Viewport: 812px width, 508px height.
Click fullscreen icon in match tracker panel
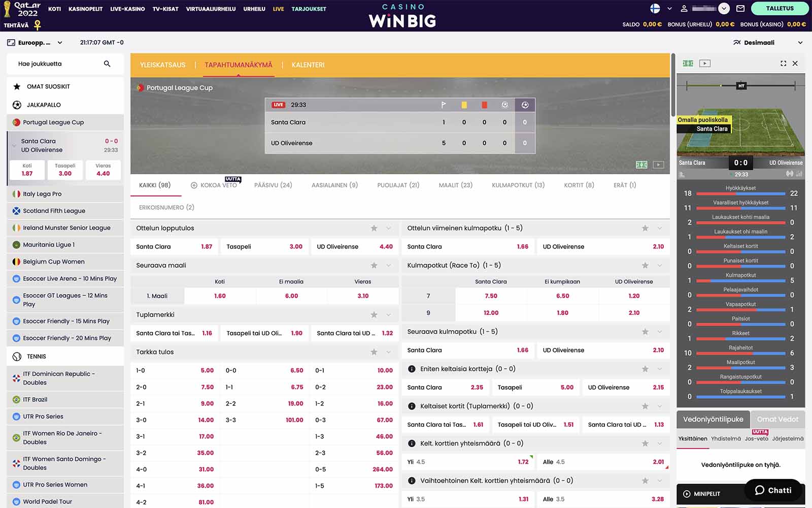point(783,63)
